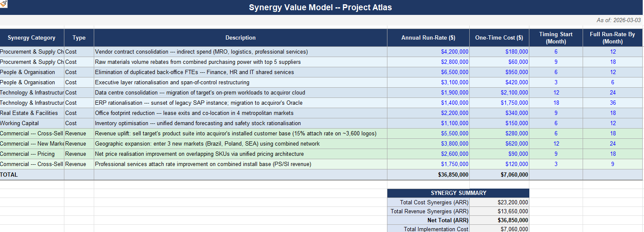This screenshot has width=644, height=232.
Task: Select Timing Start month in Data centre consolidation row
Action: coord(556,93)
